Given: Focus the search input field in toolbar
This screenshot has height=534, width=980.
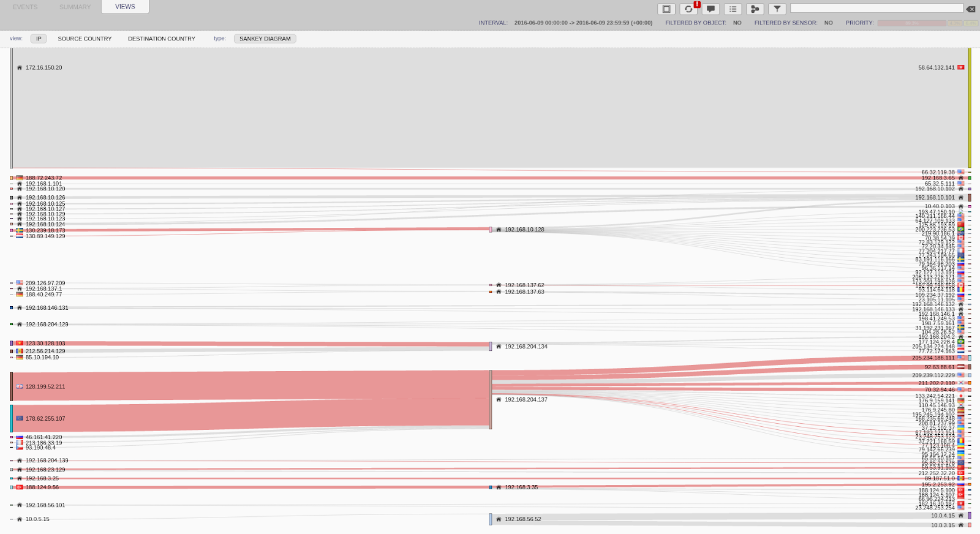Looking at the screenshot, I should point(876,8).
